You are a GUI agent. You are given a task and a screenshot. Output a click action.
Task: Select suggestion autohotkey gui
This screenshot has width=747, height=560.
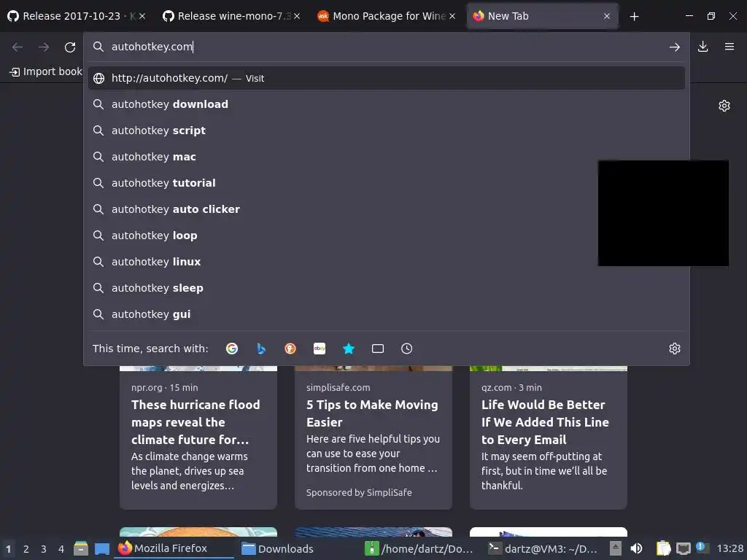pyautogui.click(x=387, y=314)
